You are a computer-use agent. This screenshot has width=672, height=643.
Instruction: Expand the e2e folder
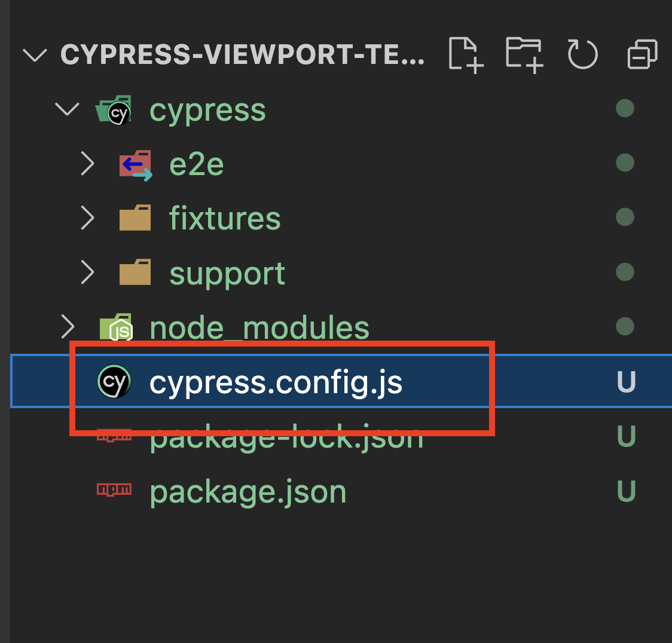pos(87,163)
